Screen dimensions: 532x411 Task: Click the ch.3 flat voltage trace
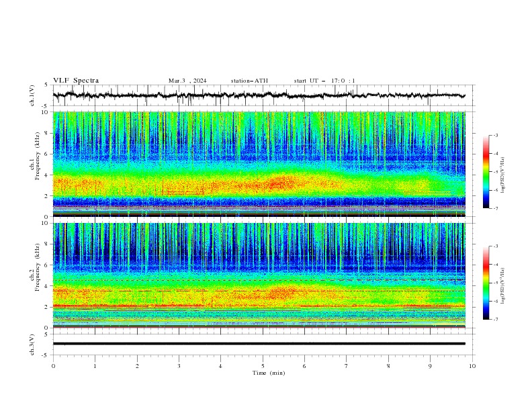tap(259, 344)
